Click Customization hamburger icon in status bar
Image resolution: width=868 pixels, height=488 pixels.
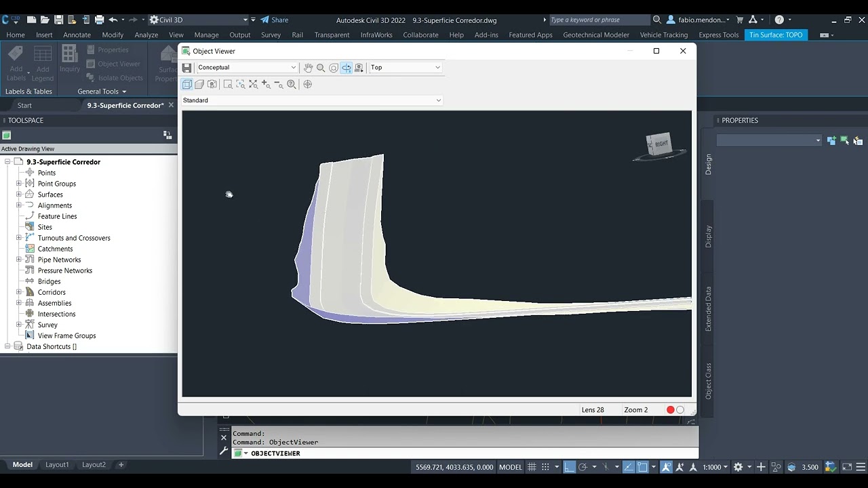[861, 467]
